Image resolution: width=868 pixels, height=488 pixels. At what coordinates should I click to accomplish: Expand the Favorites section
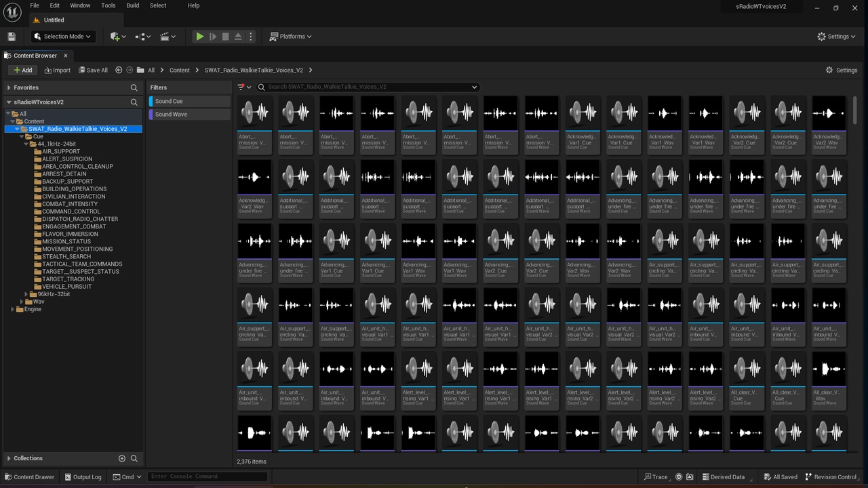pyautogui.click(x=8, y=87)
